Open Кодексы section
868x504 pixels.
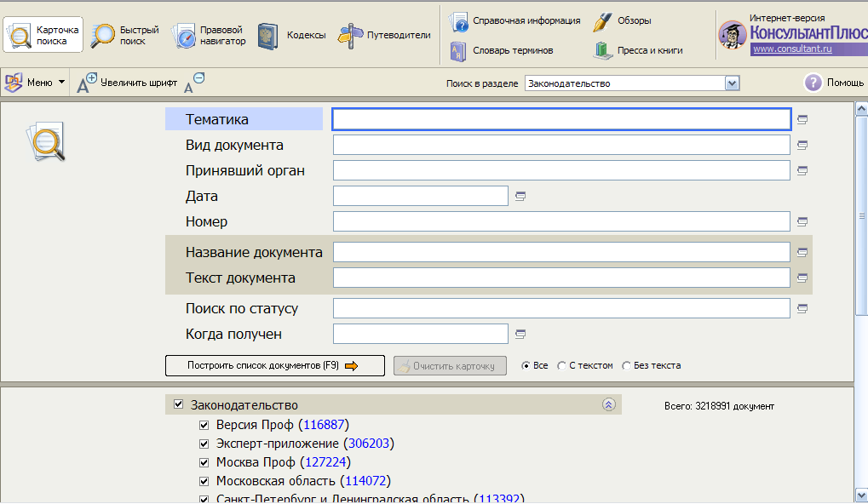pos(291,36)
